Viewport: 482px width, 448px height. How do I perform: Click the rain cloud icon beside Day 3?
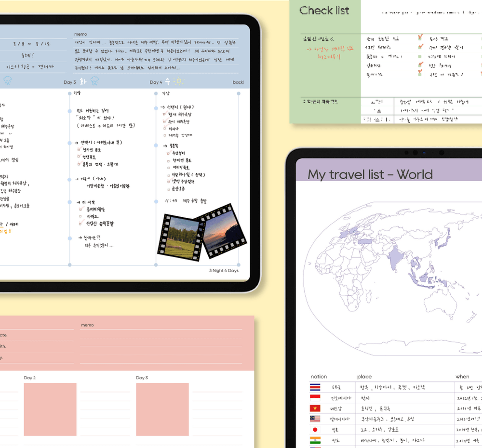click(x=94, y=81)
